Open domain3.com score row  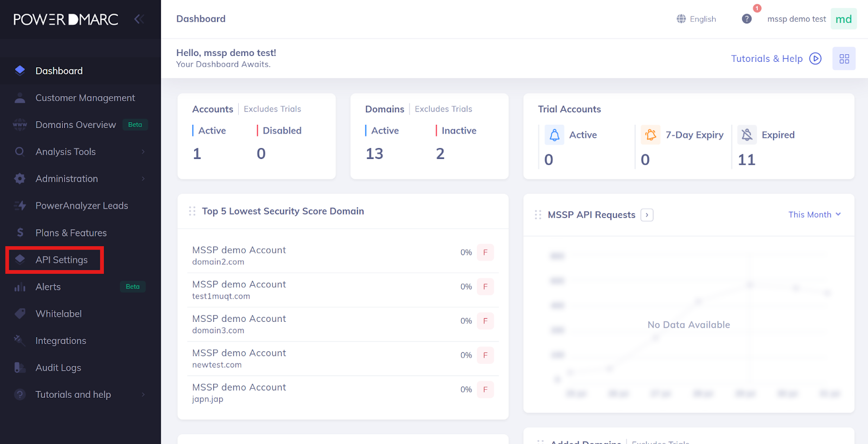pos(343,324)
